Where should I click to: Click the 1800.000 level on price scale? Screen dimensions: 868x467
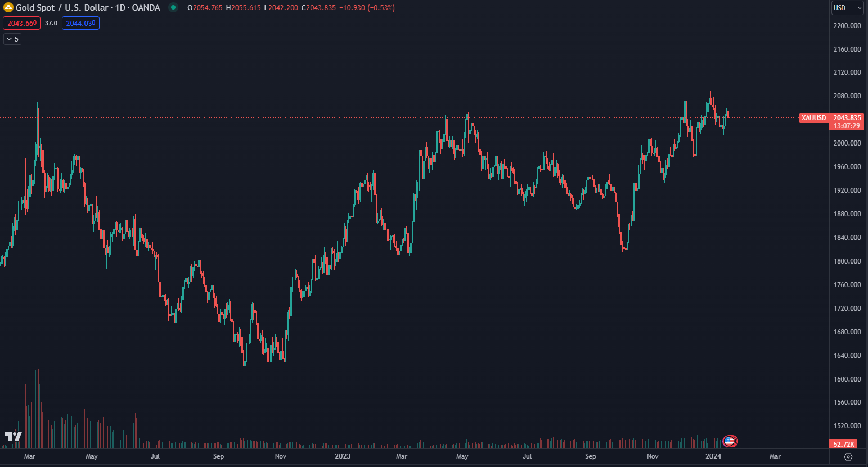pos(847,261)
